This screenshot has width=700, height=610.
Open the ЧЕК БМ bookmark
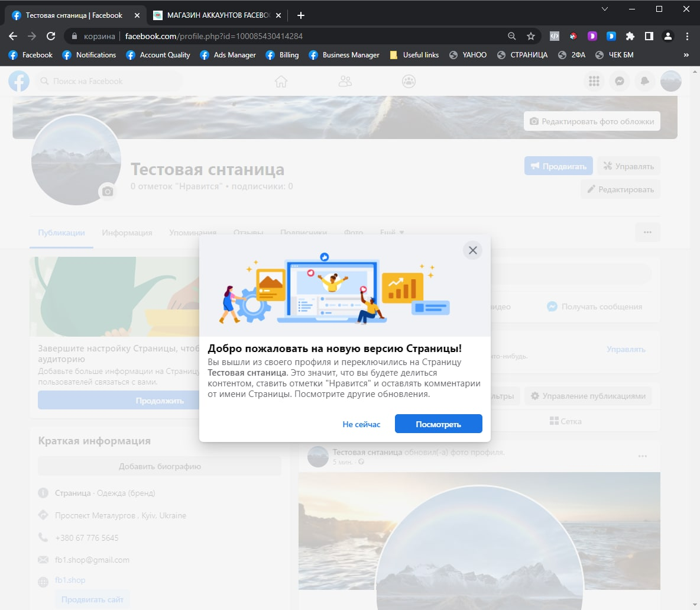614,55
